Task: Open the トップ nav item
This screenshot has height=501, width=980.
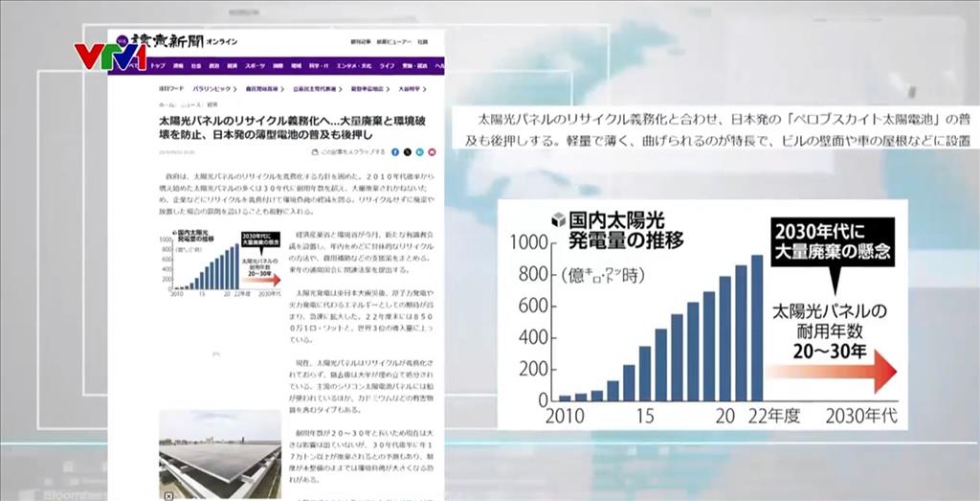Action: pos(158,66)
